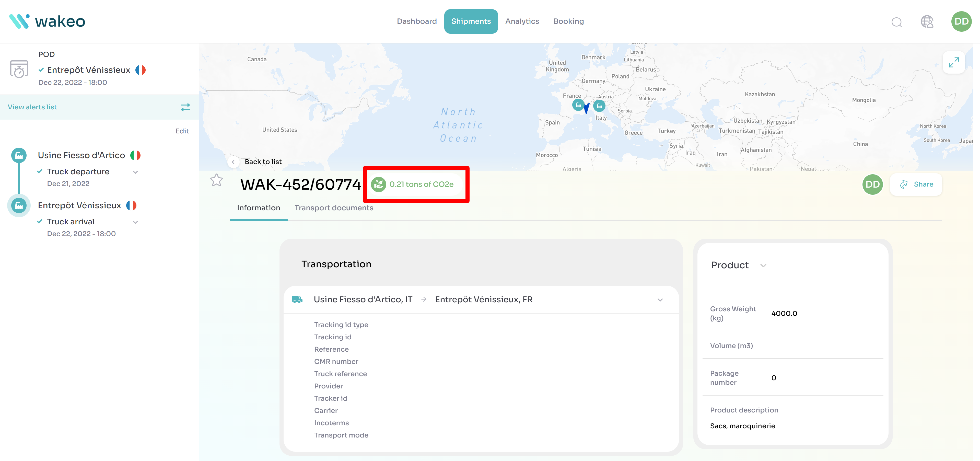Click the Usine Fiesso d'Artico factory icon
Viewport: 980px width, 461px height.
[x=19, y=155]
